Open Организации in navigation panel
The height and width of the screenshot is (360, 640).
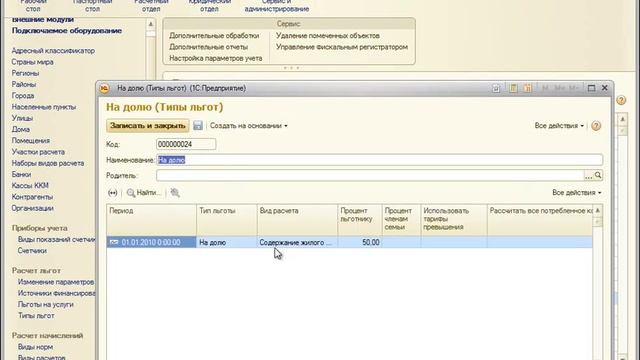click(x=32, y=208)
